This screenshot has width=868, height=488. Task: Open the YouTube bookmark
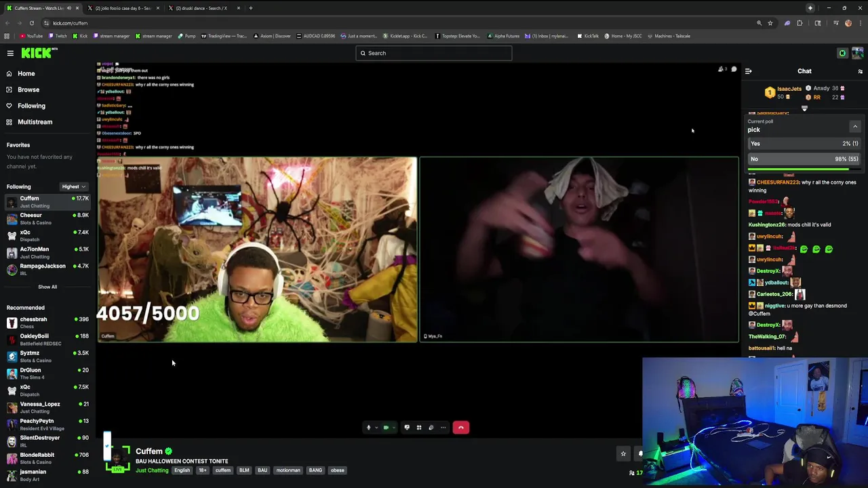pos(31,36)
